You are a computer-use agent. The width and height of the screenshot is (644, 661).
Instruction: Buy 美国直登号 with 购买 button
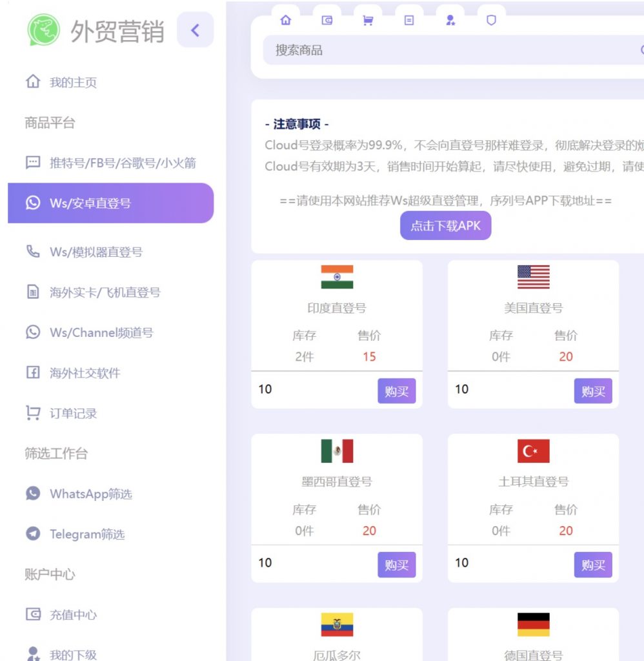pos(593,391)
